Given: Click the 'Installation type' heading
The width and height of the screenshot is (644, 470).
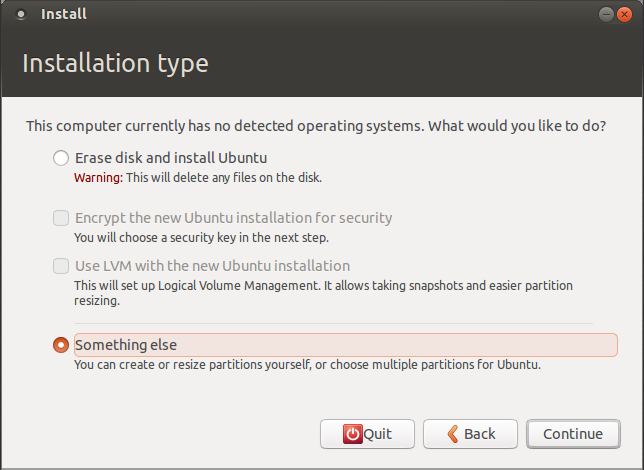Looking at the screenshot, I should pyautogui.click(x=115, y=63).
